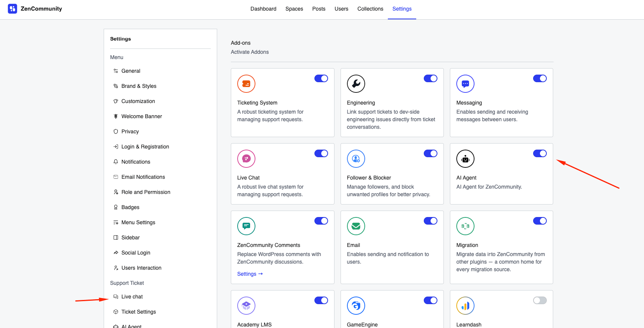
Task: Click the Sidebar layout icon
Action: [116, 237]
